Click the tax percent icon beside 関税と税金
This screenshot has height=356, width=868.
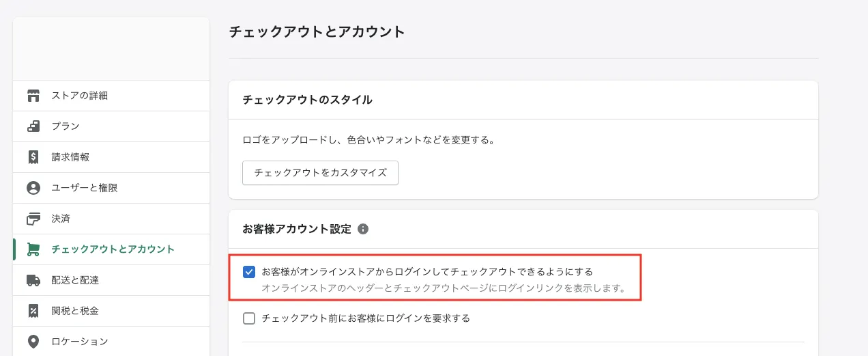click(33, 311)
